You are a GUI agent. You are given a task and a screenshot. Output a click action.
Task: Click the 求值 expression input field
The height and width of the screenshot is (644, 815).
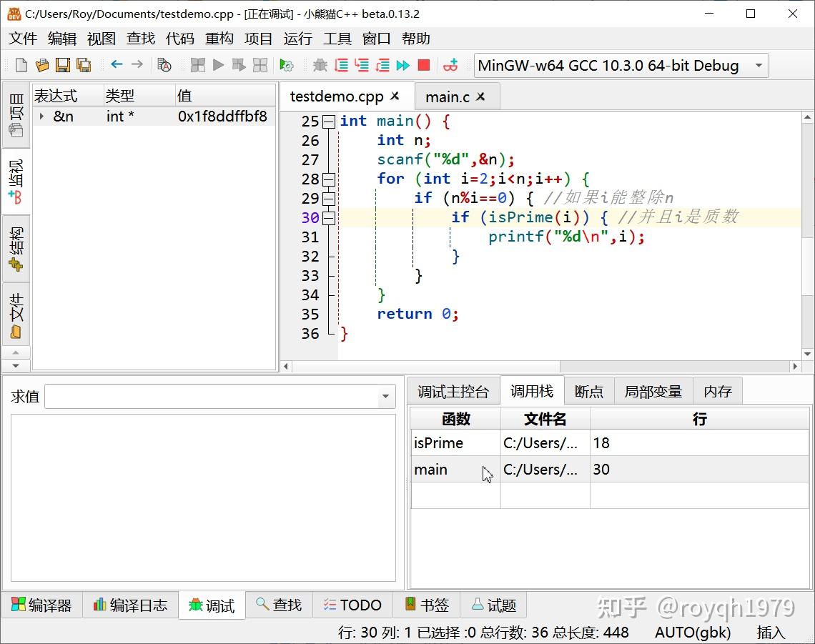(x=211, y=397)
